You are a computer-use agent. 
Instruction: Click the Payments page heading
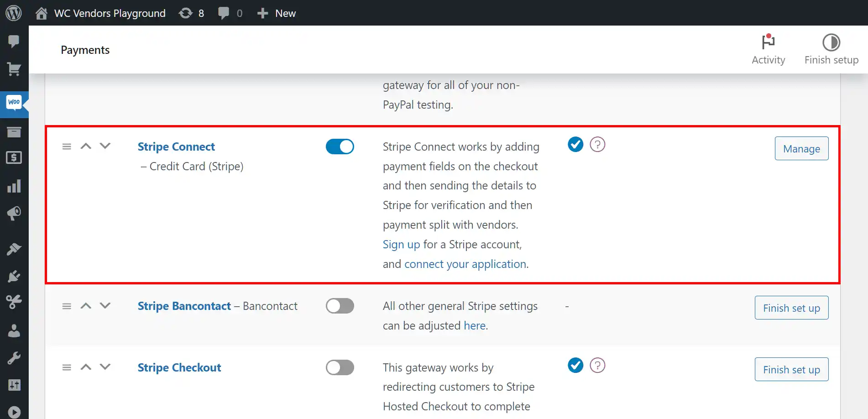[x=85, y=50]
